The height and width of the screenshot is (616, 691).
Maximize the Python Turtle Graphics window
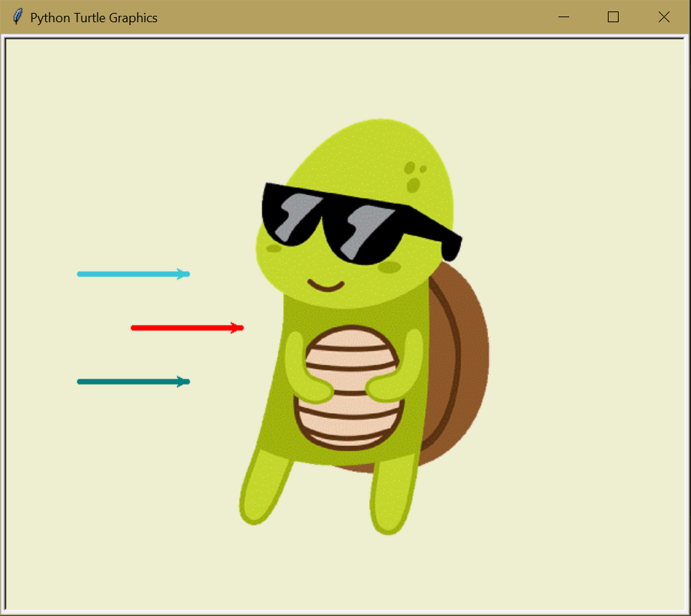(x=613, y=17)
